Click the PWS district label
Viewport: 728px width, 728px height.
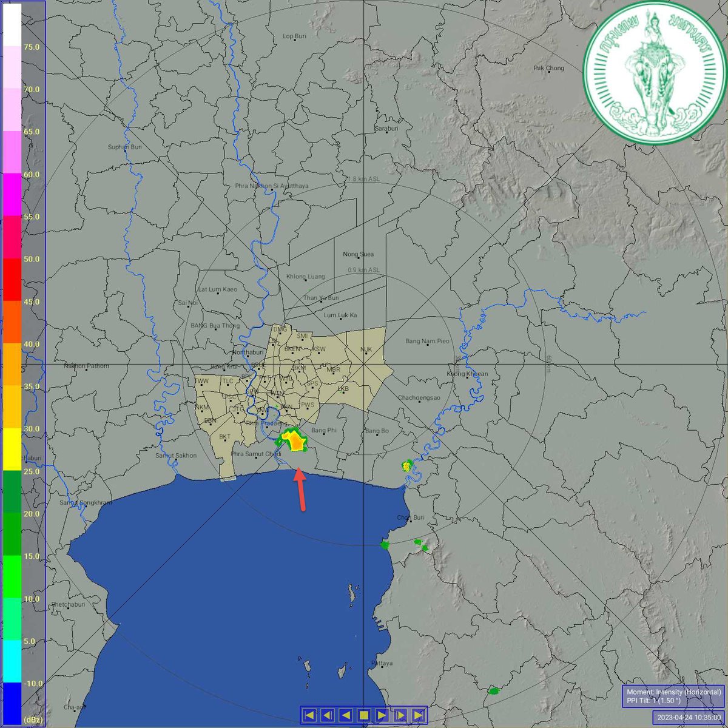tap(308, 405)
